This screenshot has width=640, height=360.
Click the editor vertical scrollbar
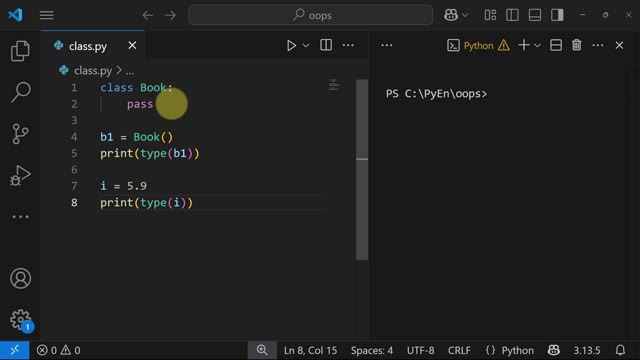362,169
